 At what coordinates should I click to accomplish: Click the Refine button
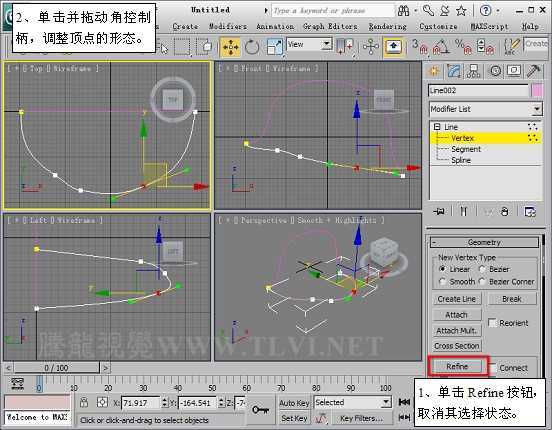pyautogui.click(x=457, y=367)
